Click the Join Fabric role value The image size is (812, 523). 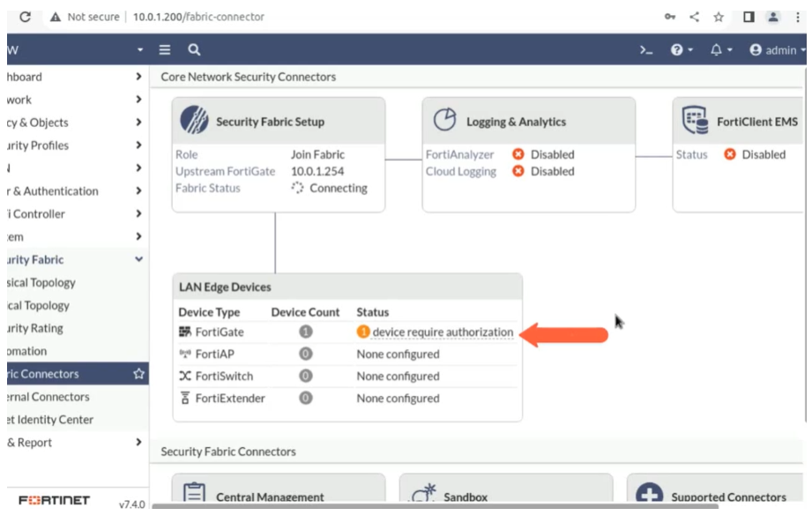(x=317, y=154)
